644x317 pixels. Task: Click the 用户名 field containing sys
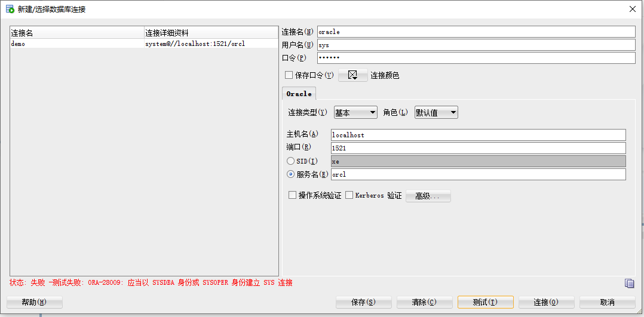[476, 45]
